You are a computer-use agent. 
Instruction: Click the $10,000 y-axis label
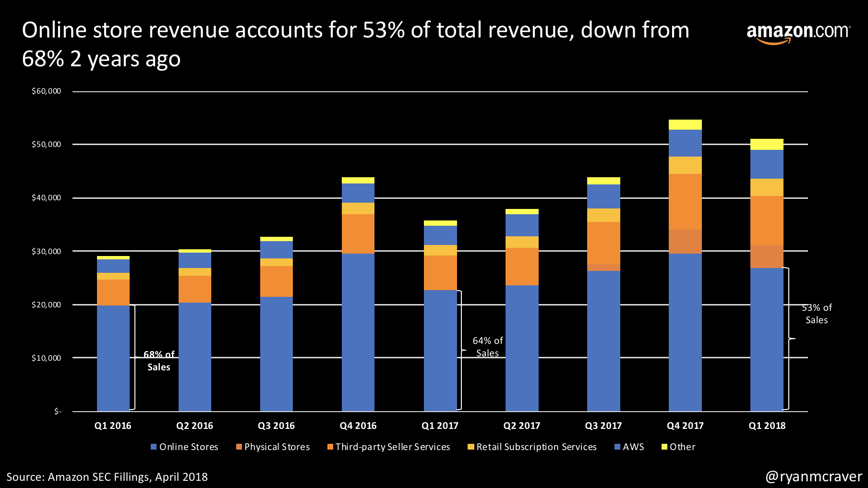(46, 358)
